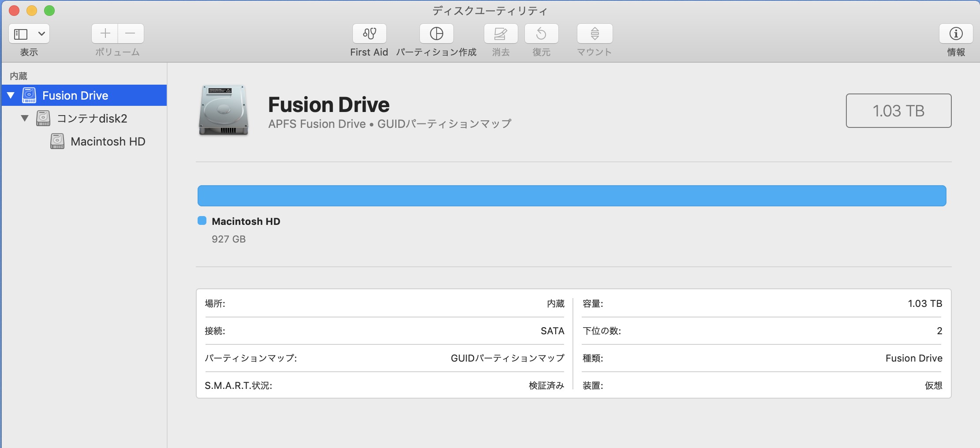The image size is (980, 448).
Task: Add a volume with the plus button
Action: [x=105, y=34]
